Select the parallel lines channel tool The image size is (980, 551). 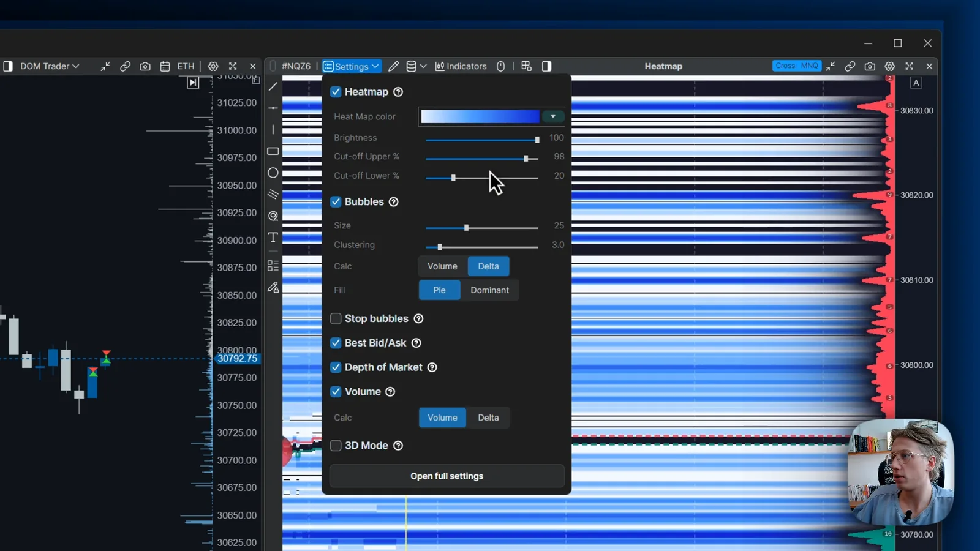pyautogui.click(x=273, y=194)
